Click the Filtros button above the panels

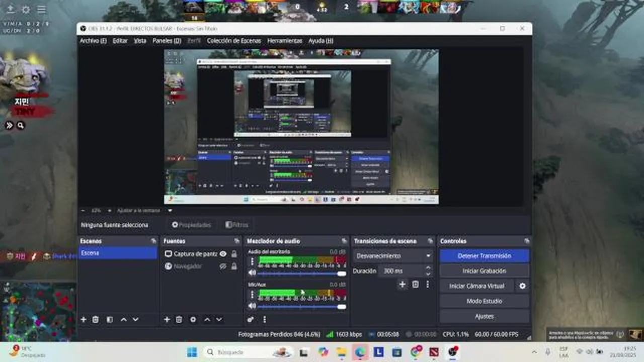tap(236, 225)
